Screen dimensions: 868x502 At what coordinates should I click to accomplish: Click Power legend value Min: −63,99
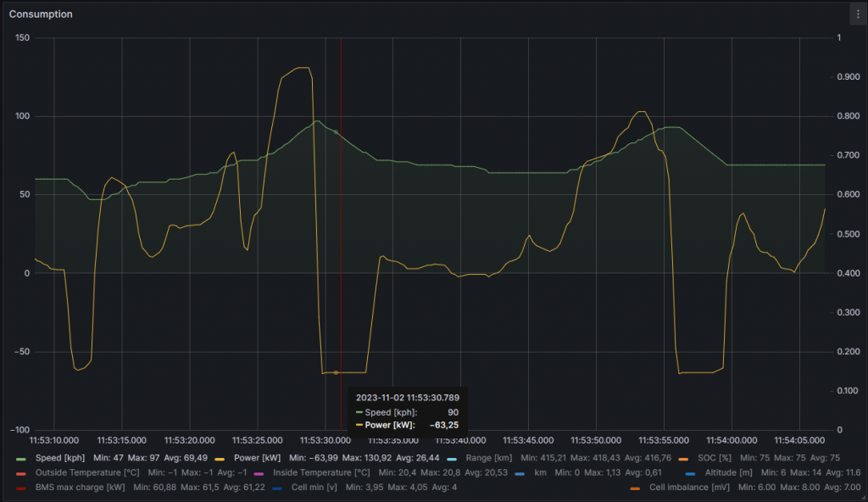pos(314,458)
